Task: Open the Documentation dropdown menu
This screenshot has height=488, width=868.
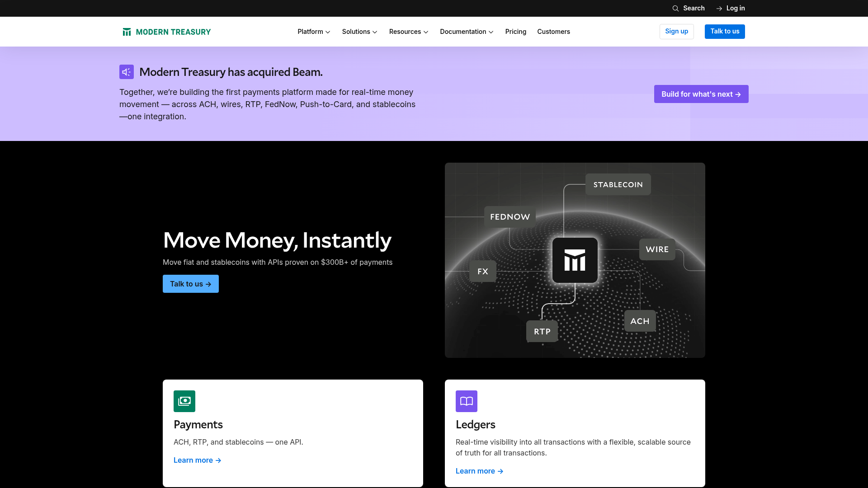Action: pos(467,32)
